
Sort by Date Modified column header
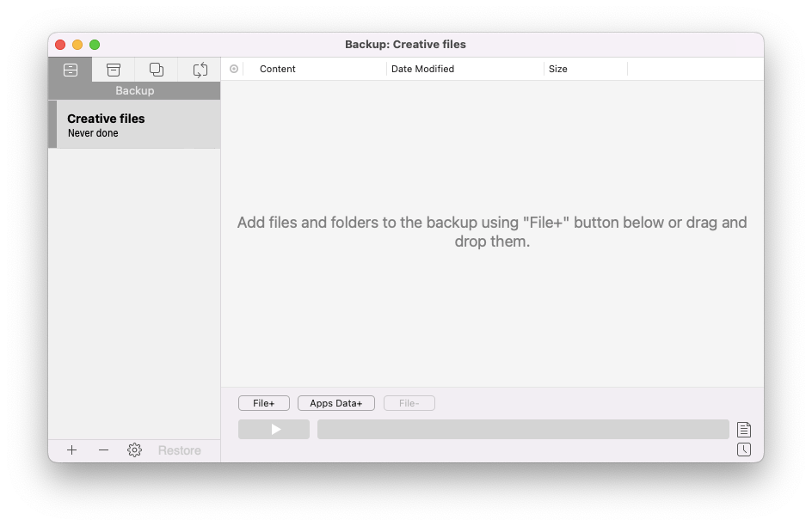[422, 69]
